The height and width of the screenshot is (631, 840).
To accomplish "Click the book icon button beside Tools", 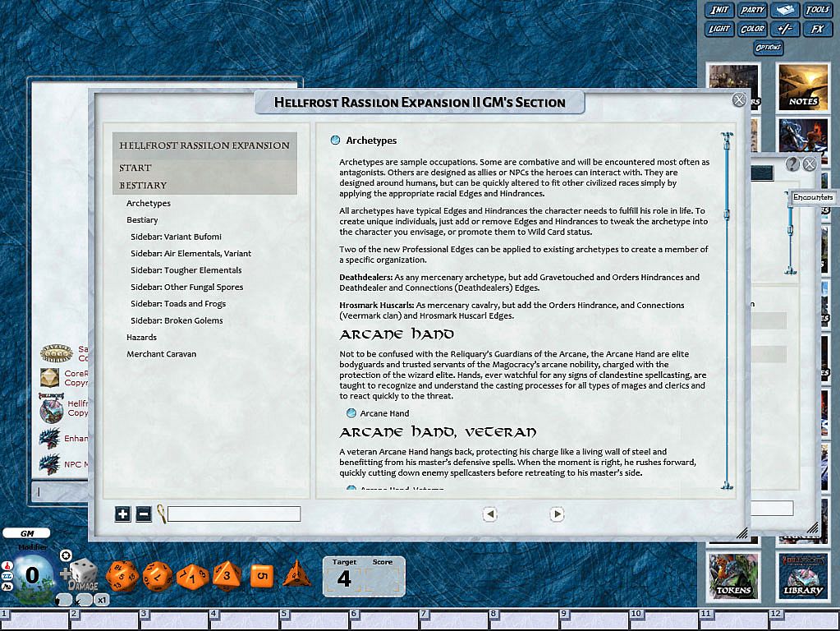I will (785, 10).
